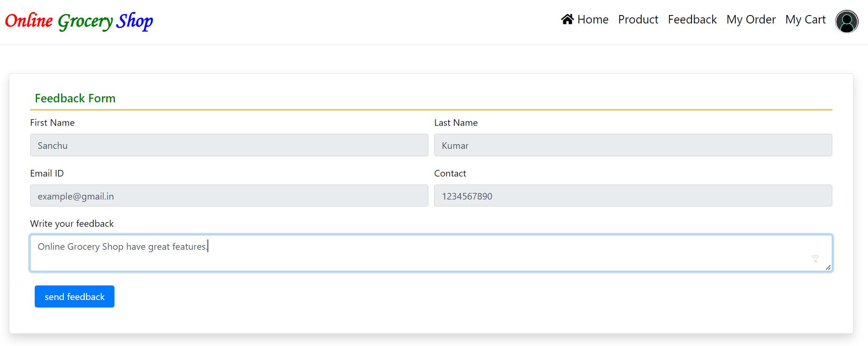
Task: Open My Order page
Action: pos(751,20)
